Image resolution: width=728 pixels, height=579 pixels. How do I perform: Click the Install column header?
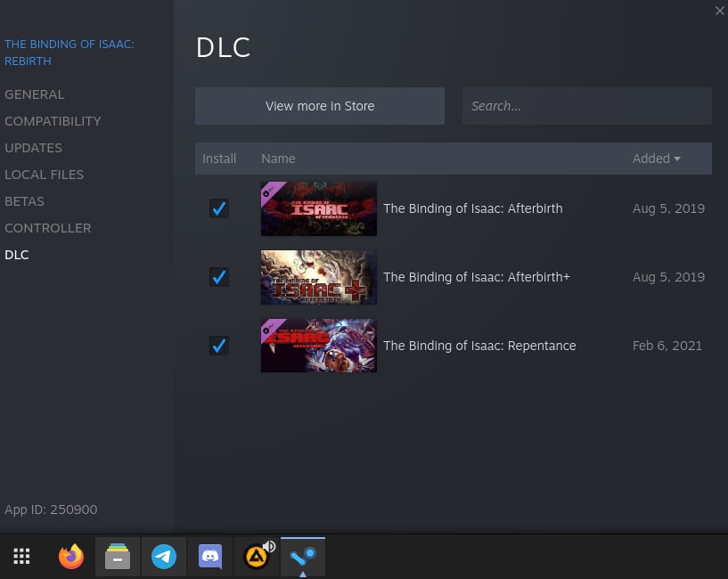[x=219, y=159]
